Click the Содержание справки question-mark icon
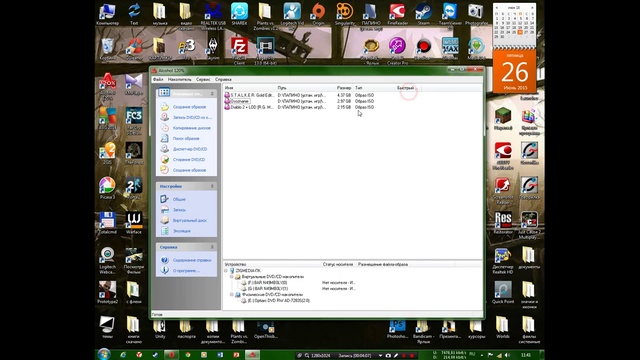 pyautogui.click(x=164, y=260)
